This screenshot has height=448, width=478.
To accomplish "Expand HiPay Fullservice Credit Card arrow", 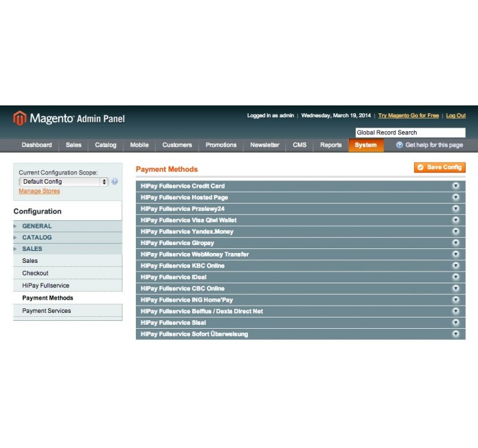I will pyautogui.click(x=456, y=186).
